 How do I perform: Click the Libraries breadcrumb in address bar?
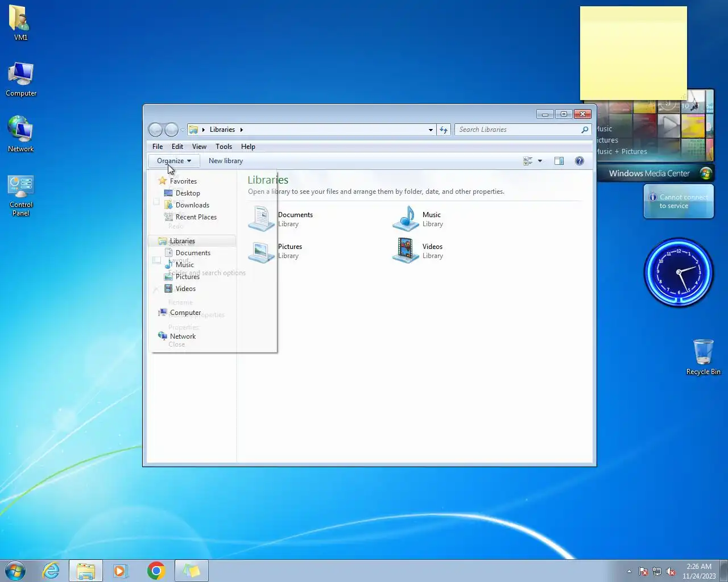click(222, 130)
